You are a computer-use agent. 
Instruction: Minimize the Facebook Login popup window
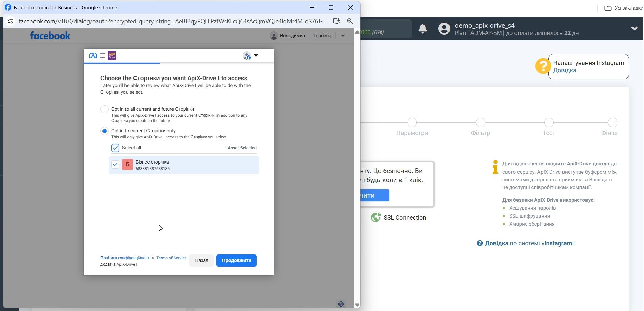pyautogui.click(x=312, y=8)
